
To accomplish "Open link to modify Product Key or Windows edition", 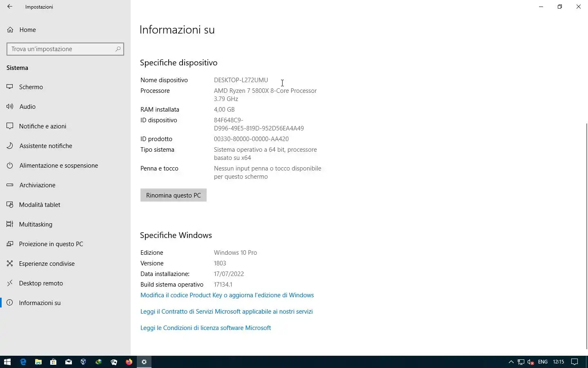I will 227,295.
